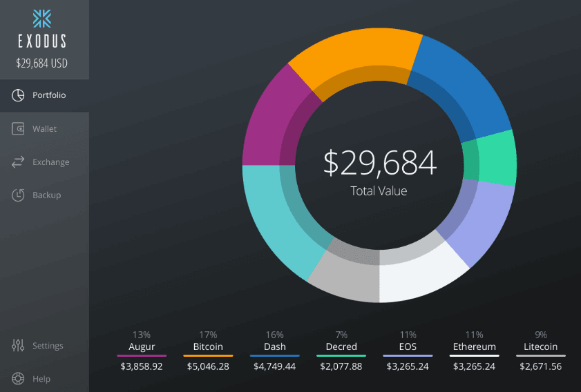Click the Backup clock icon
The image size is (581, 392).
coord(18,195)
